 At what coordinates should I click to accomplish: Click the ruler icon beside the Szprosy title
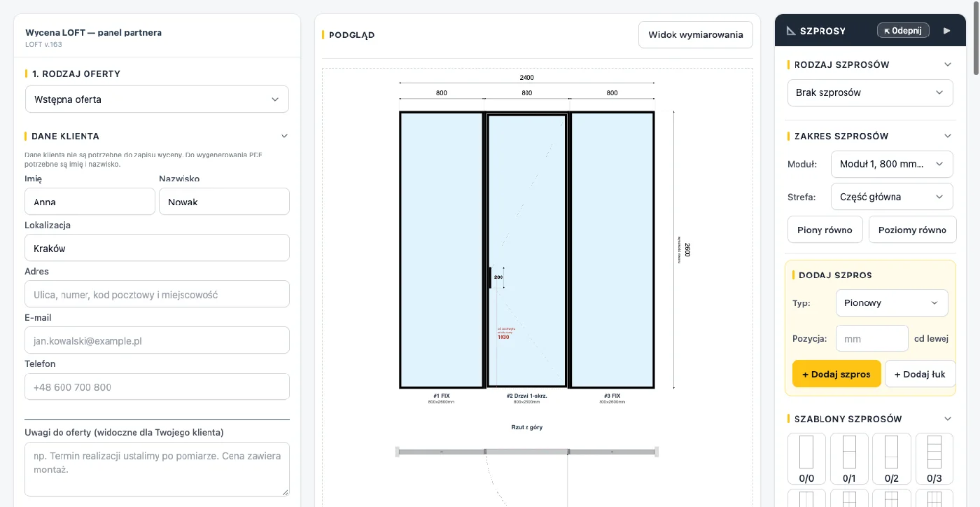[x=792, y=31]
